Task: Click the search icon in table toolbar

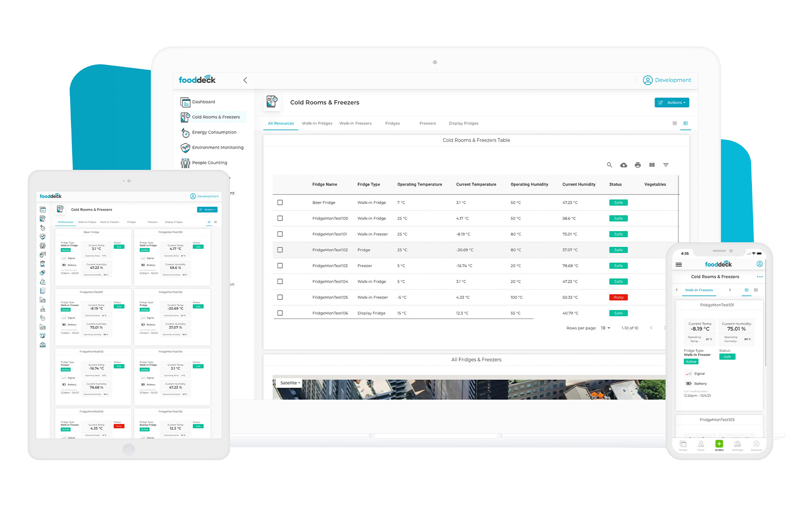Action: pyautogui.click(x=609, y=165)
